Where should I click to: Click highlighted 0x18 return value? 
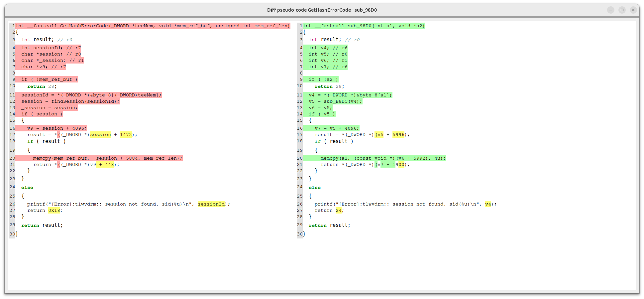point(54,211)
